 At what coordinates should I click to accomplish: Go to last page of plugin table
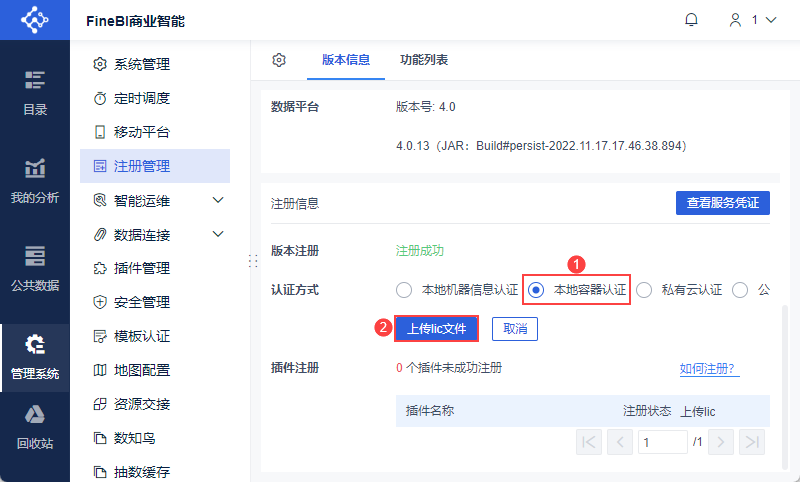(x=752, y=442)
